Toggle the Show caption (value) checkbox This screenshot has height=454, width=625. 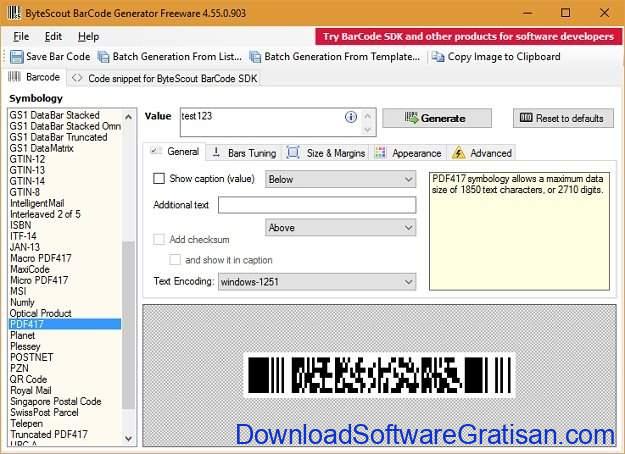[x=159, y=178]
